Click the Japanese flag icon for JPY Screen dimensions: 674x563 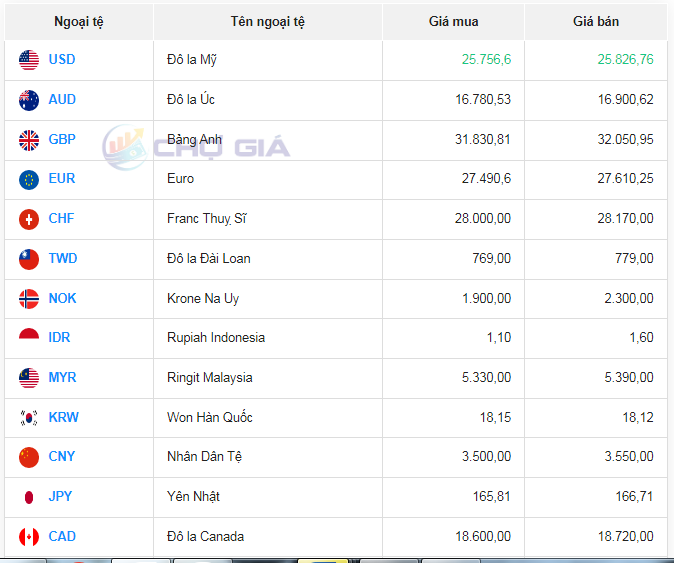[29, 497]
